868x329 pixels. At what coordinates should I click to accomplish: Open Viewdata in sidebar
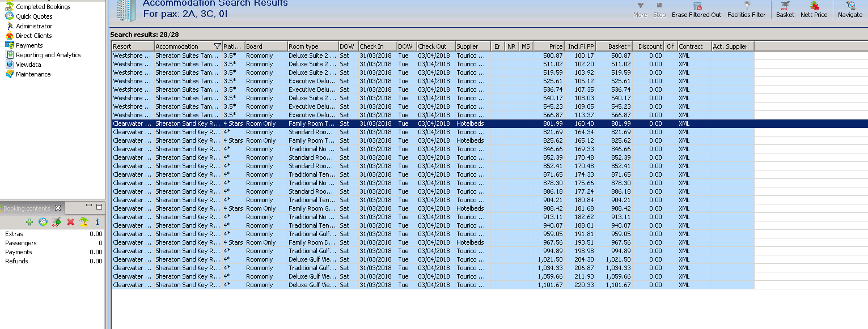(x=28, y=65)
